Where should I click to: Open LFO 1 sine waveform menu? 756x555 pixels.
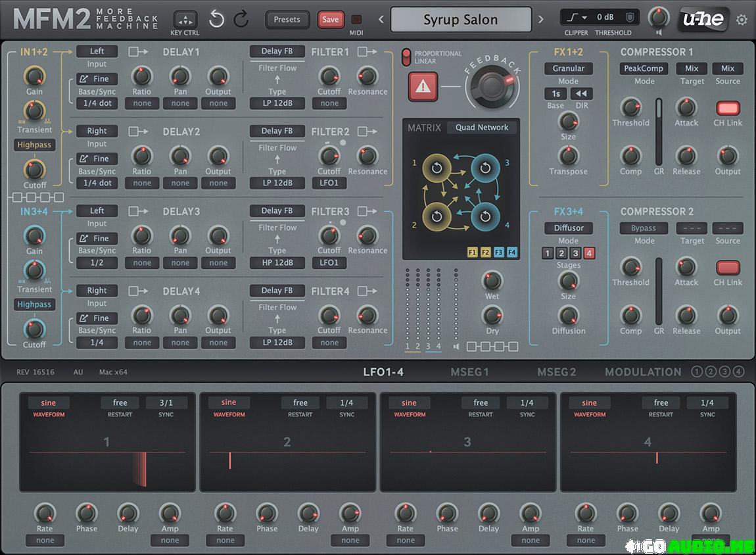(48, 402)
